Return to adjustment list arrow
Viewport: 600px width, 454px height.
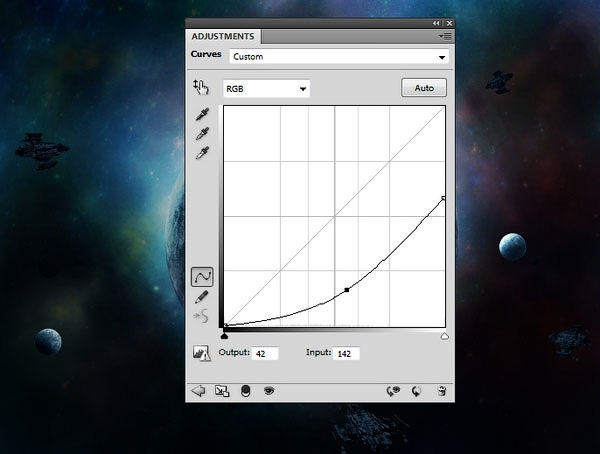[x=198, y=391]
